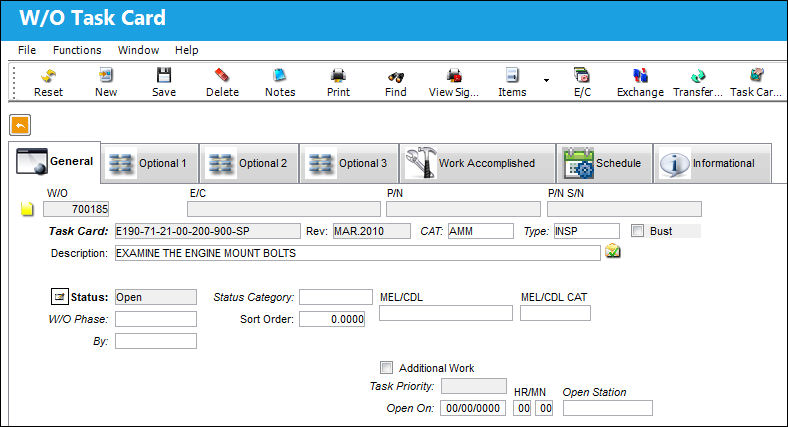Click the Task Car... toolbar icon

coord(756,76)
